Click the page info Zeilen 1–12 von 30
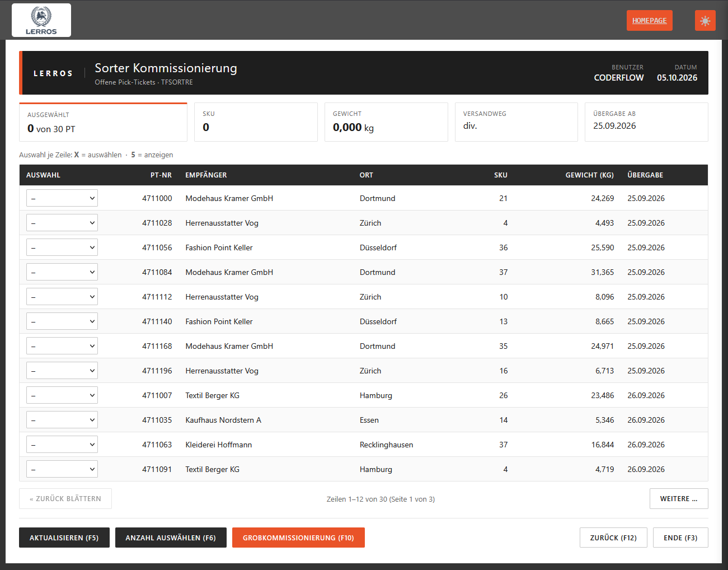Image resolution: width=728 pixels, height=570 pixels. (x=381, y=499)
